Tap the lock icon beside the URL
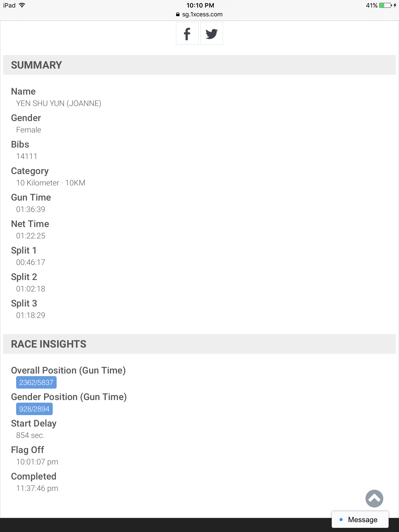The height and width of the screenshot is (532, 399). click(178, 15)
